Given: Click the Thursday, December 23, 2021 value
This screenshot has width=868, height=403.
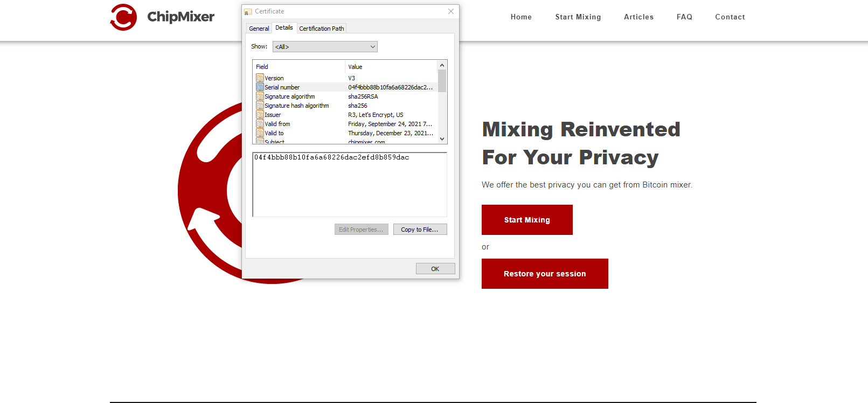Looking at the screenshot, I should (391, 133).
